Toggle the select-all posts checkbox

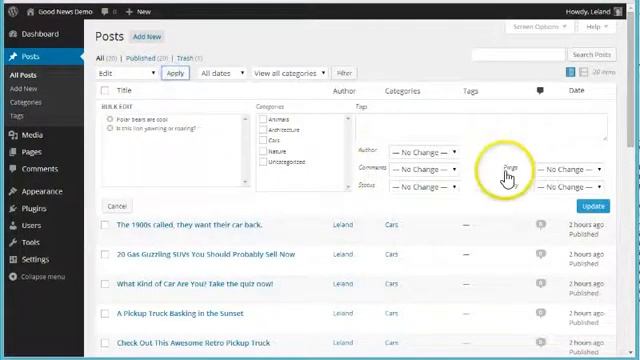[105, 90]
